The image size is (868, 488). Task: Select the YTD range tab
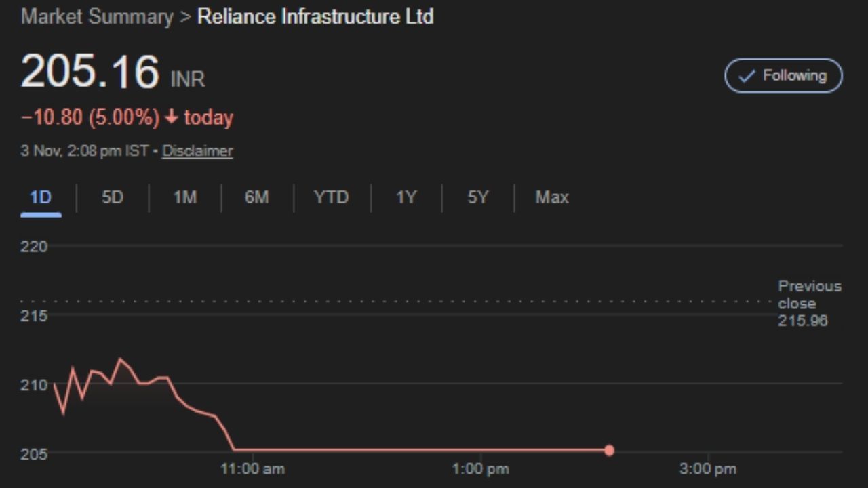click(331, 197)
